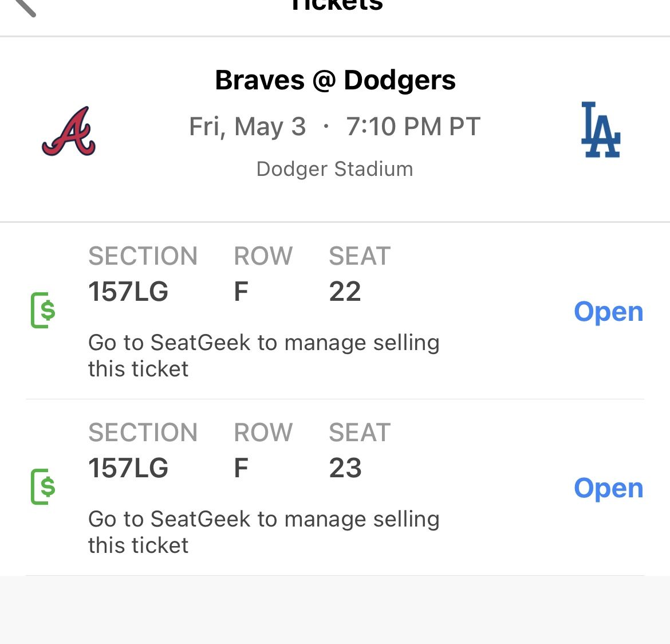
Task: Click section 157LG on the seat 22 ticket
Action: click(x=128, y=292)
